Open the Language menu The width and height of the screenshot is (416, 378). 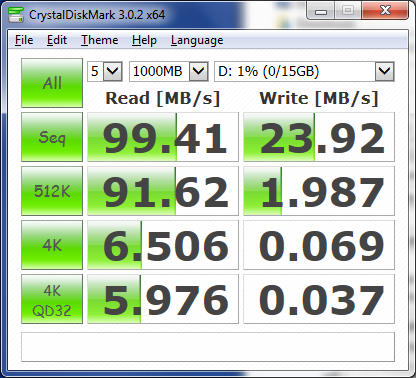point(197,40)
